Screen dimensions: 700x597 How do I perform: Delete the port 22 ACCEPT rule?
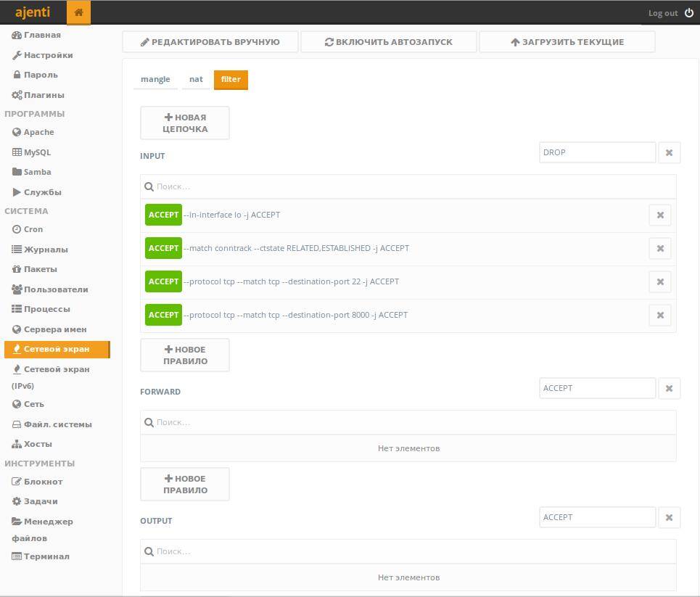(x=659, y=281)
